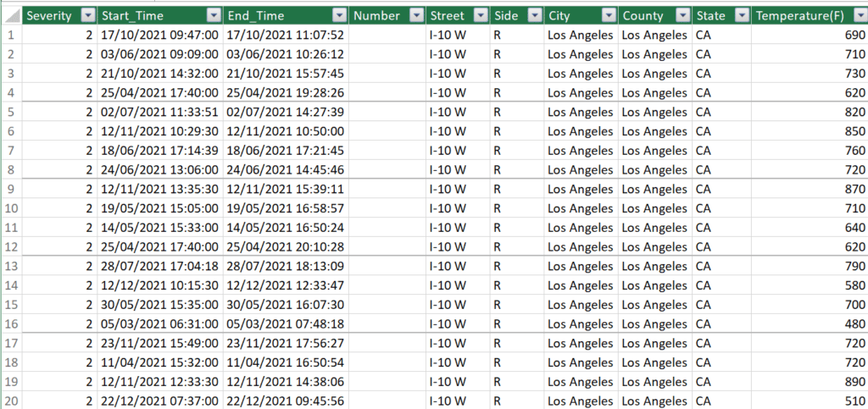This screenshot has width=868, height=409.
Task: Open the Temperature(F) column filter dropdown
Action: (860, 16)
